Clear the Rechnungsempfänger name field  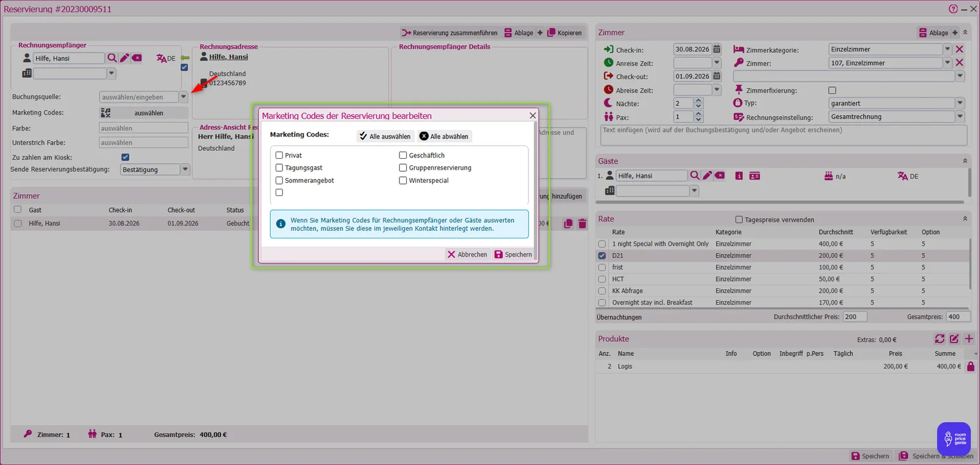pos(137,58)
